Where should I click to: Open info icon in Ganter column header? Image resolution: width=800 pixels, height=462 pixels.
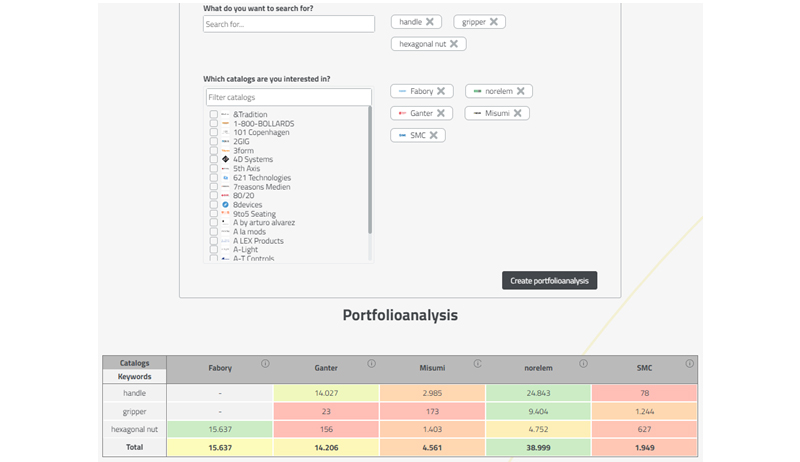(371, 364)
